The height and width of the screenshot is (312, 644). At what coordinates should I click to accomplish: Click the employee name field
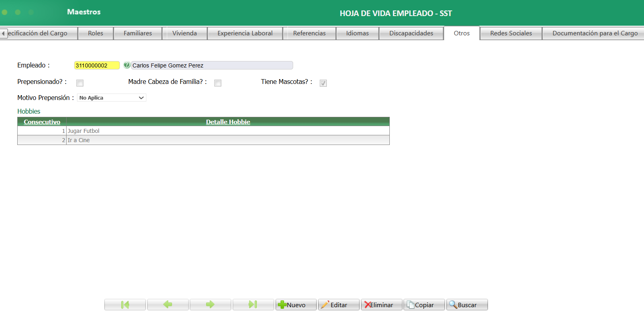click(x=212, y=65)
